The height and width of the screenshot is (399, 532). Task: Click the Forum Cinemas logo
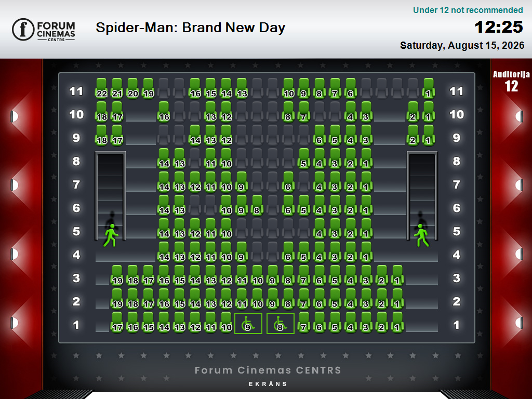click(x=44, y=30)
